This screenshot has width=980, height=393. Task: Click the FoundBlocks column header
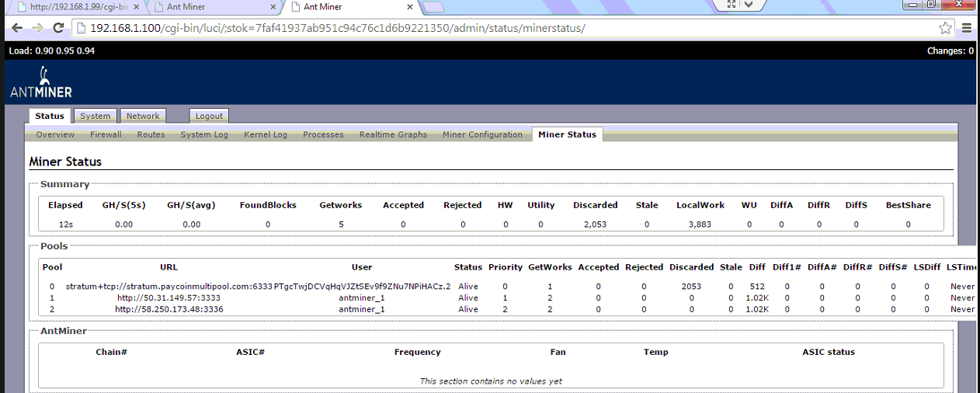point(268,205)
